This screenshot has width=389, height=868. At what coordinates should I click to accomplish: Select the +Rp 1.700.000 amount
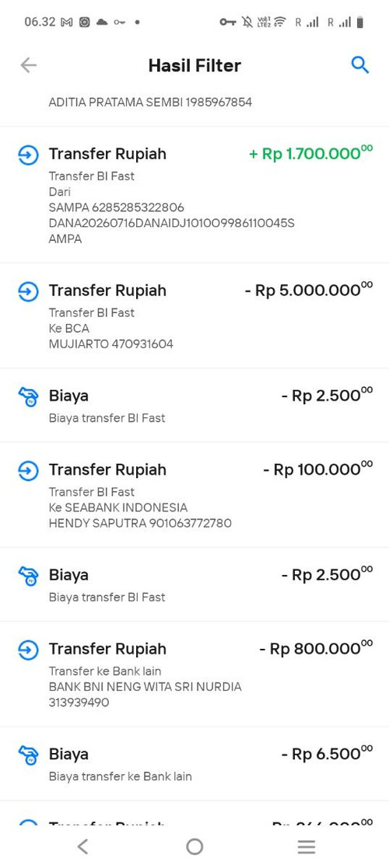pyautogui.click(x=311, y=153)
